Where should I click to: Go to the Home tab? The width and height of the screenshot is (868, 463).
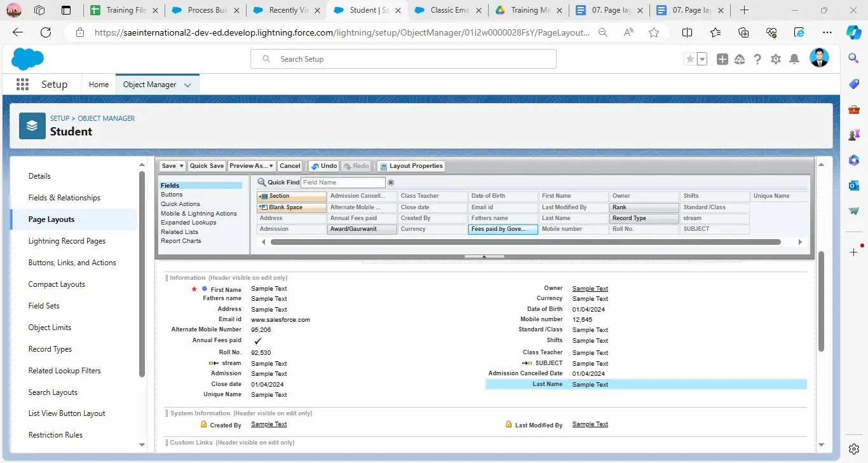tap(98, 85)
